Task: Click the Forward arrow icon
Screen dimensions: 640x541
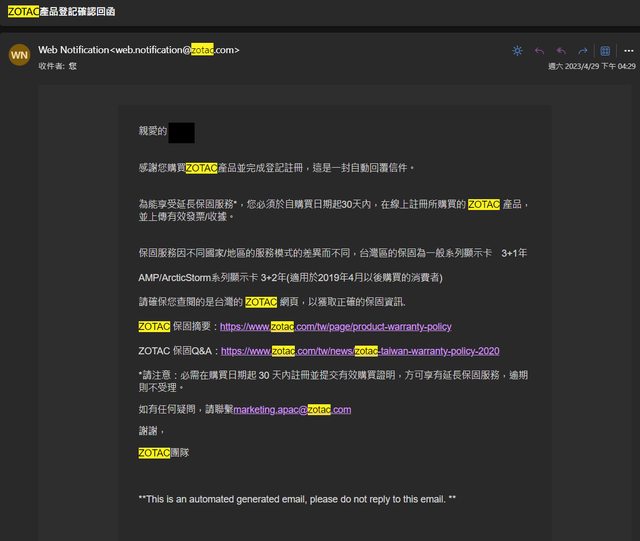Action: tap(582, 50)
